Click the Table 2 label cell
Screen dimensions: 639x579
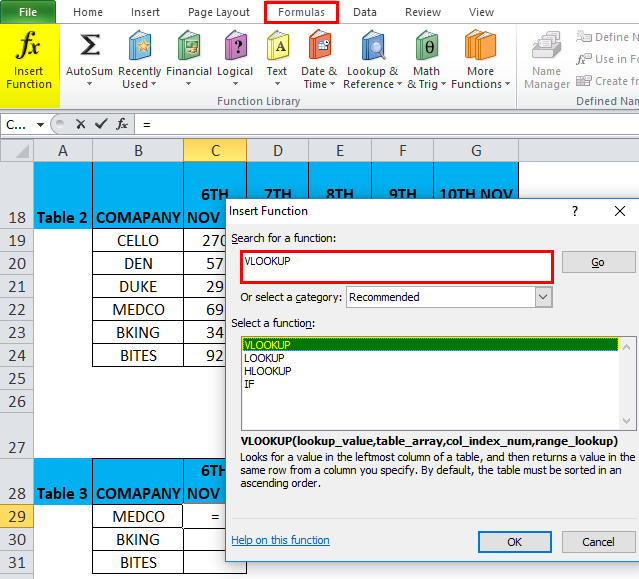(x=63, y=196)
